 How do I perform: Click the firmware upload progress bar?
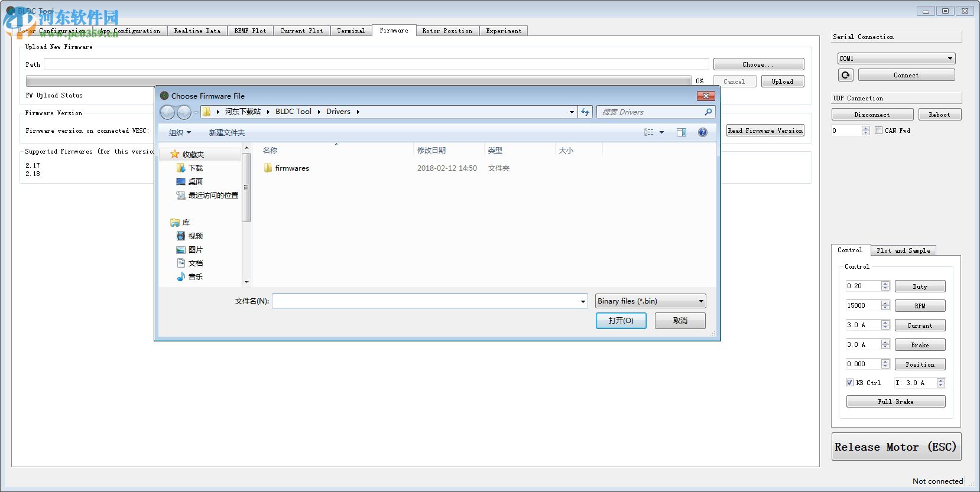[x=358, y=81]
